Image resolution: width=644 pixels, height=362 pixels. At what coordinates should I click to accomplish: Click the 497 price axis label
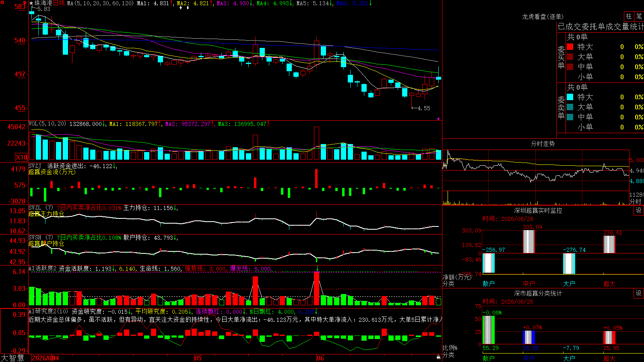coord(20,74)
